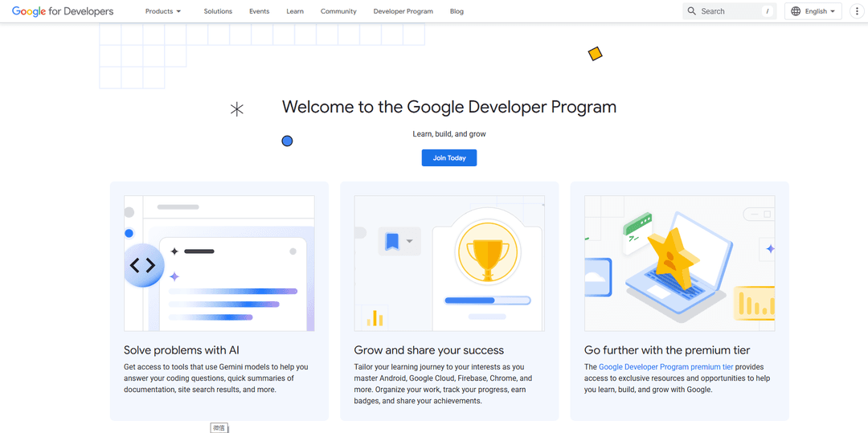This screenshot has width=868, height=433.
Task: Click the Google for Developers logo
Action: [x=63, y=11]
